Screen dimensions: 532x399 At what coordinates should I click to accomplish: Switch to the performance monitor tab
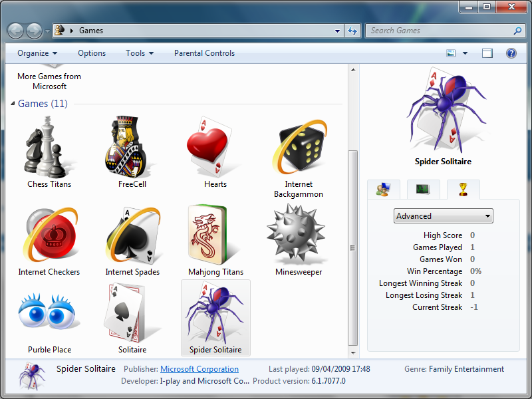tap(423, 190)
